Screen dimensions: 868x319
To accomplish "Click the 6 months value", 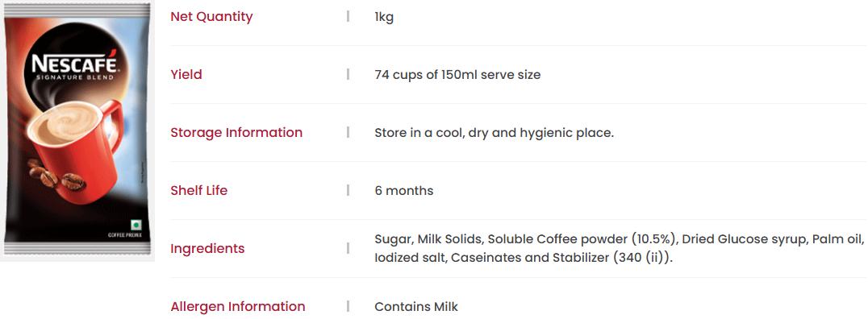I will click(404, 191).
